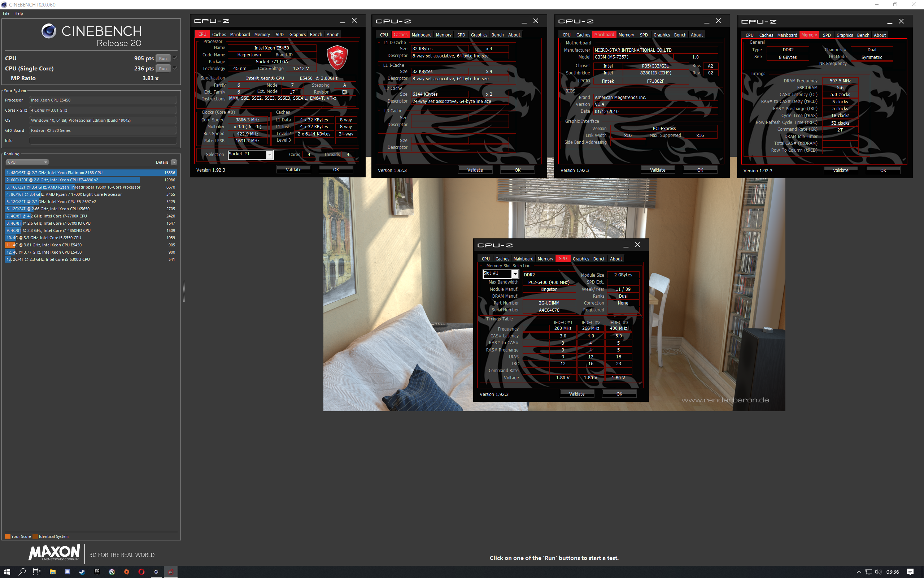Toggle checkbox next to CPU Run button
Viewport: 924px width, 578px height.
click(175, 58)
